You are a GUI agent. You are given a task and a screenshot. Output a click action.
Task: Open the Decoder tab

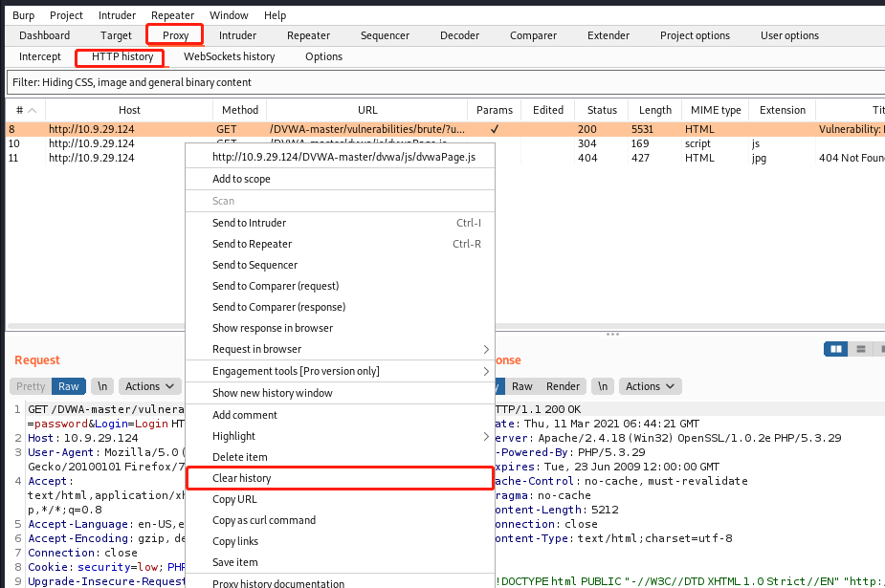(x=459, y=35)
